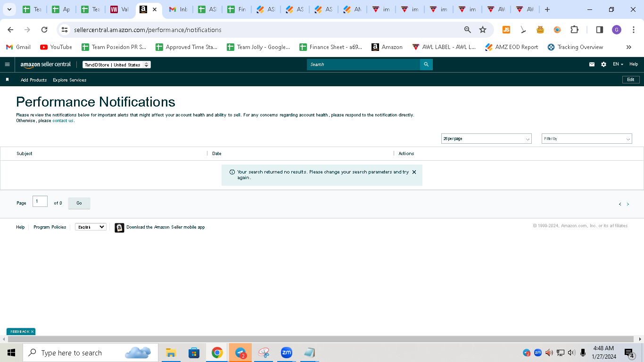Open File Explorer from the taskbar

click(x=171, y=353)
